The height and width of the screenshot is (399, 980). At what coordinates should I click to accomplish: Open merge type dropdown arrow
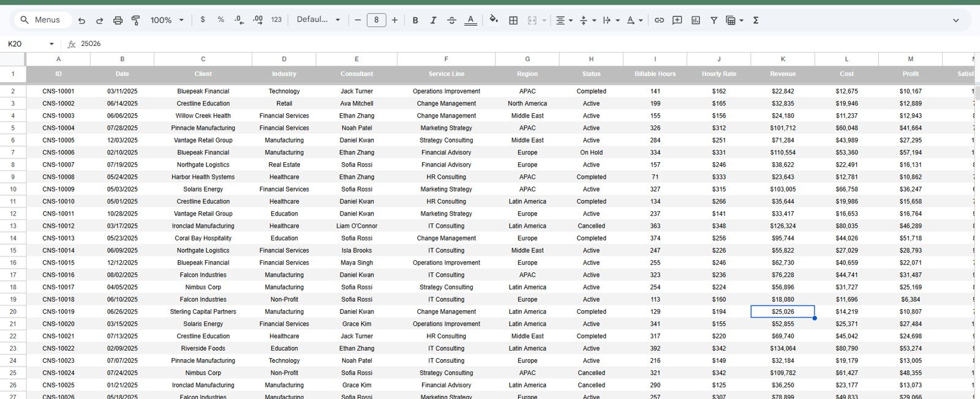coord(544,20)
